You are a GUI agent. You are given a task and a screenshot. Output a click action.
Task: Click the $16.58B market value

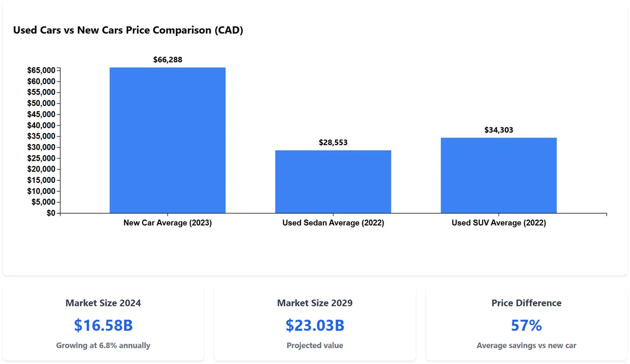tap(103, 325)
